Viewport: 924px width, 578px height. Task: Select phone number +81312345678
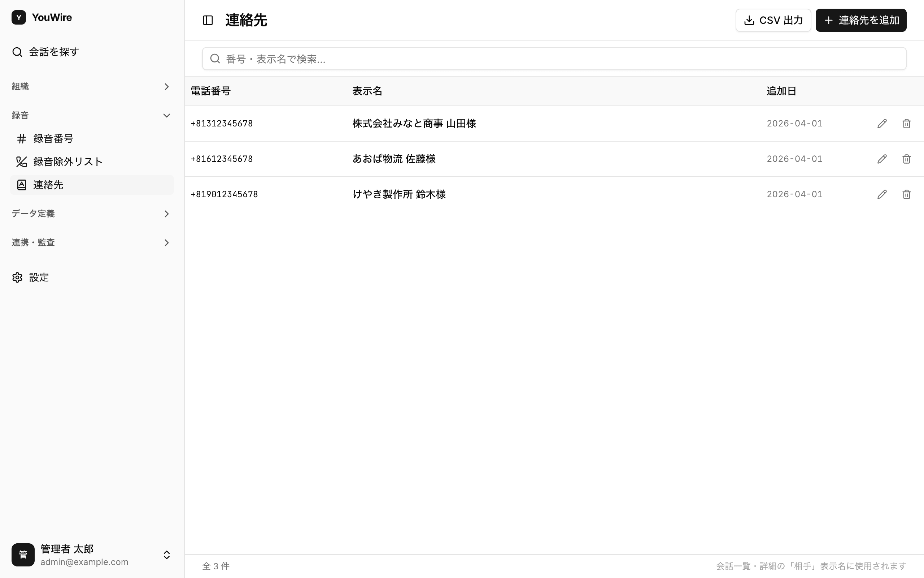(222, 124)
